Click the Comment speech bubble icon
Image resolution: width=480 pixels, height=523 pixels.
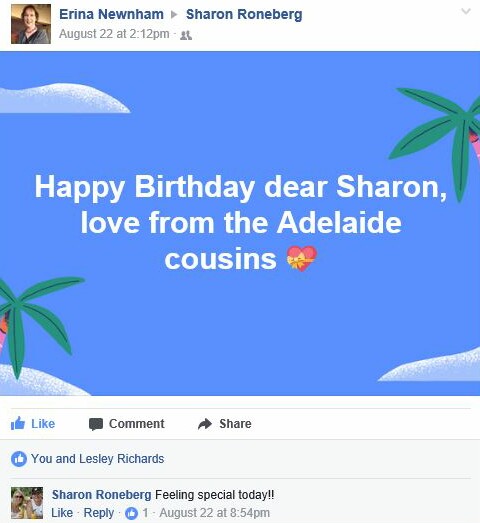(x=96, y=424)
